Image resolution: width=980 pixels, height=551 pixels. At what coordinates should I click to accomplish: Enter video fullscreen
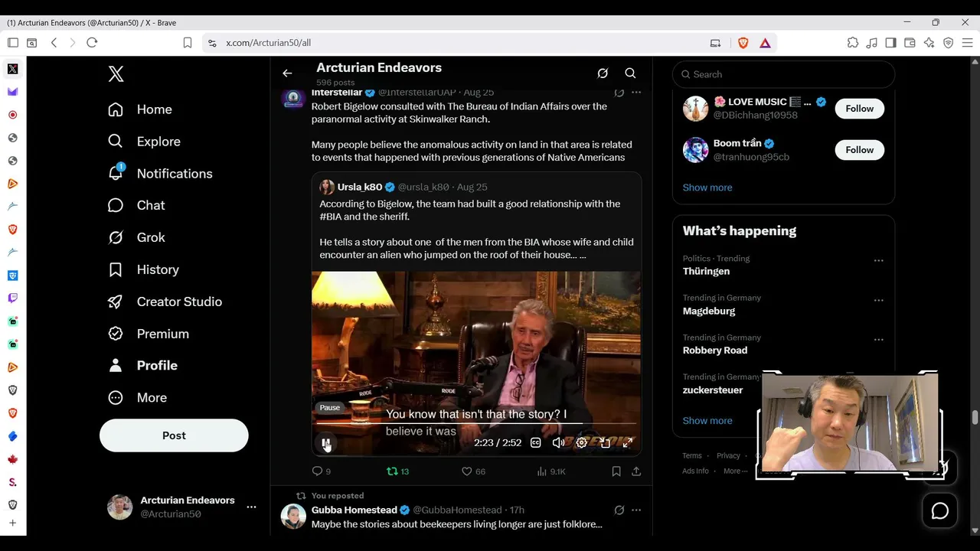click(x=628, y=442)
